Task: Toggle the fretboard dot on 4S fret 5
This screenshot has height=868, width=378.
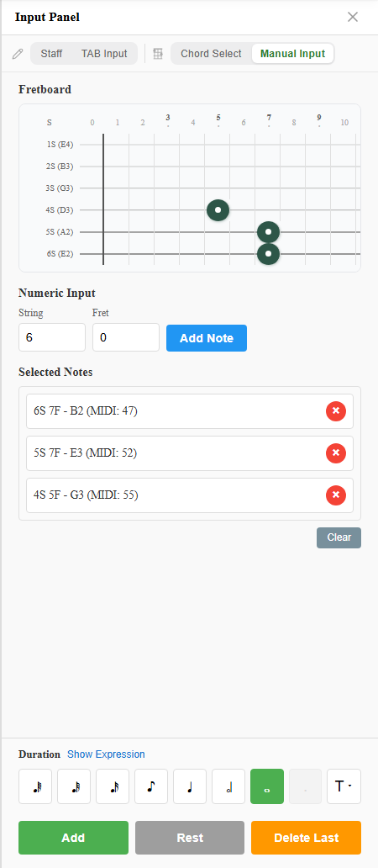Action: pos(218,209)
